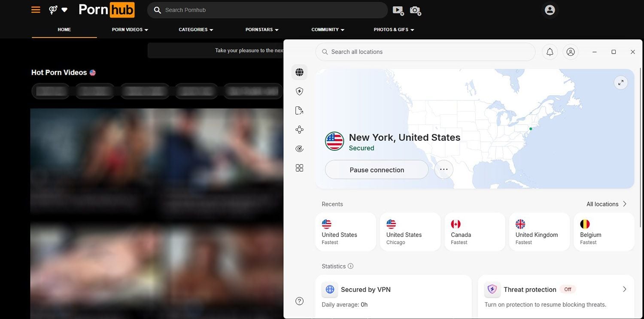Open Dark Web Monitor radar icon
Image resolution: width=644 pixels, height=319 pixels.
pos(299,149)
